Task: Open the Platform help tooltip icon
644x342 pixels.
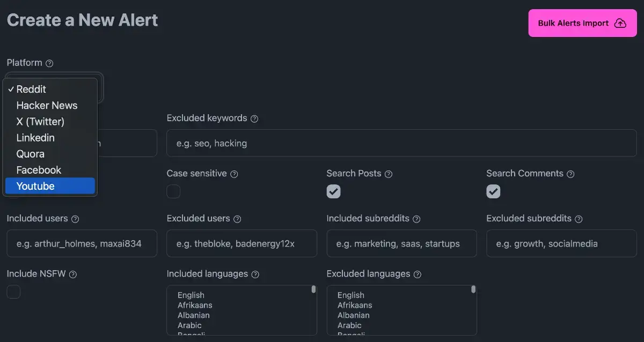Action: point(49,63)
